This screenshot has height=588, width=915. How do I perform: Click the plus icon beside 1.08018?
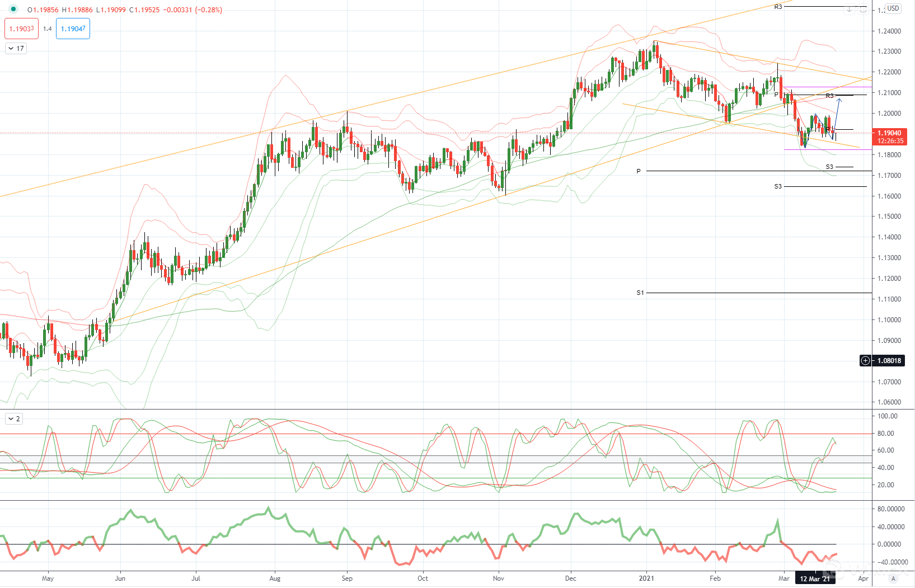[865, 361]
